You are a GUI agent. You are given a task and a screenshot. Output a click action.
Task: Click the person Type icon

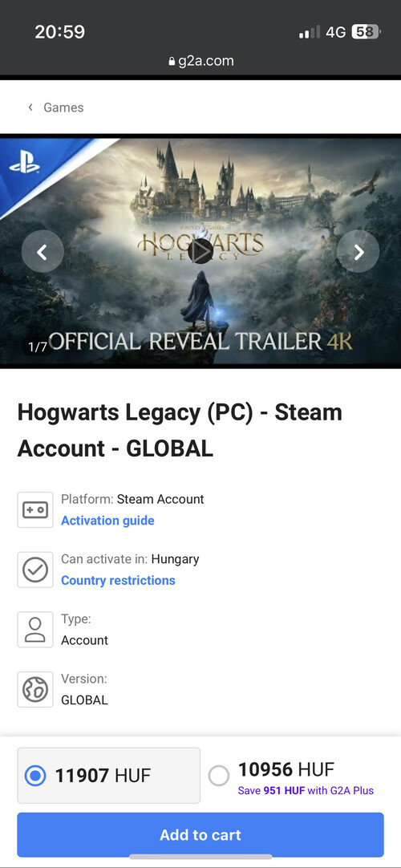(x=35, y=630)
